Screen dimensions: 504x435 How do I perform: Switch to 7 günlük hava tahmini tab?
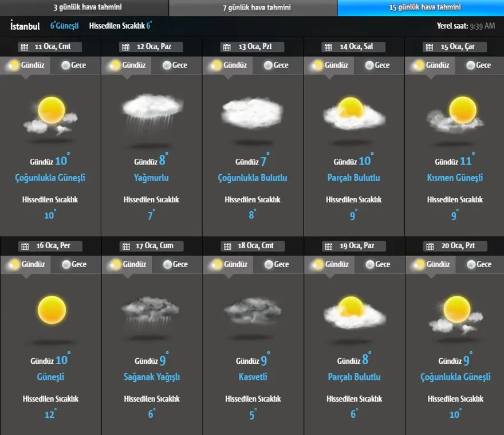point(253,7)
